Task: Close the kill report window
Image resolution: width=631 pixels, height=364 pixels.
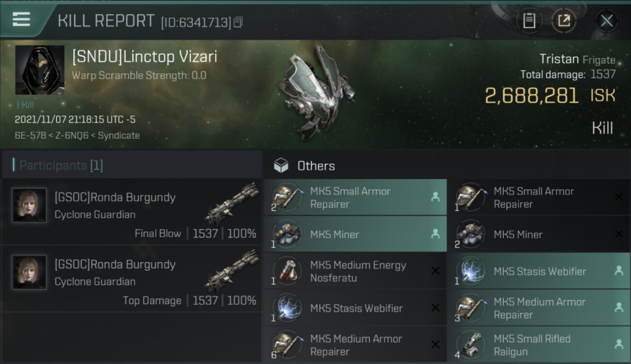Action: click(606, 21)
